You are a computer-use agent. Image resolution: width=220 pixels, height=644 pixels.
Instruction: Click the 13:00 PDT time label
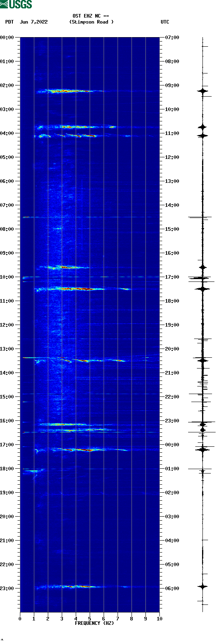[x=7, y=349]
